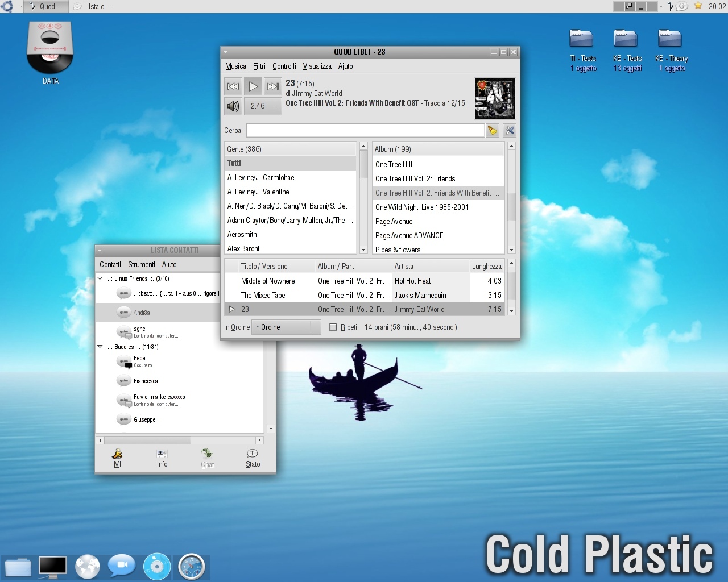Sort by Artista column header
The height and width of the screenshot is (582, 728).
tap(431, 266)
